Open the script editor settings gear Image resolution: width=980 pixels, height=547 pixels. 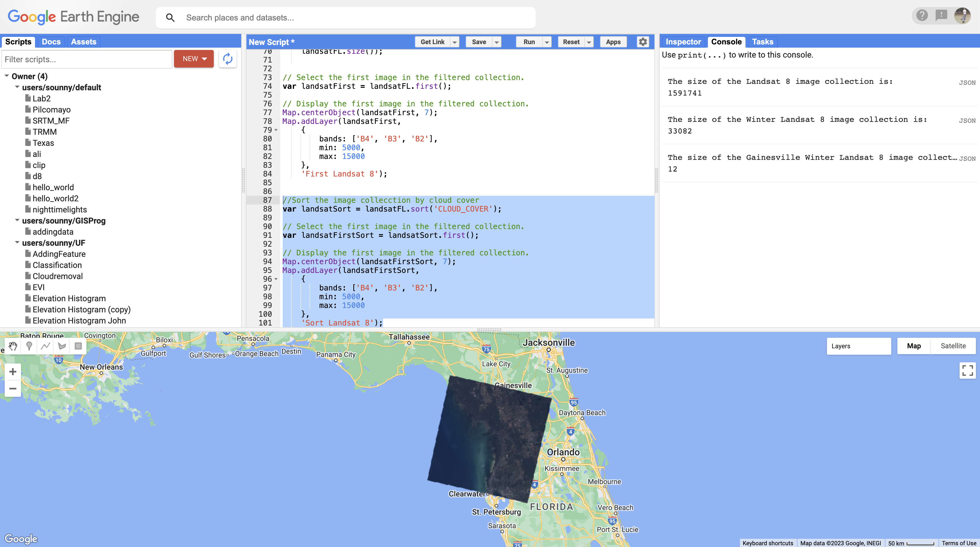click(642, 42)
